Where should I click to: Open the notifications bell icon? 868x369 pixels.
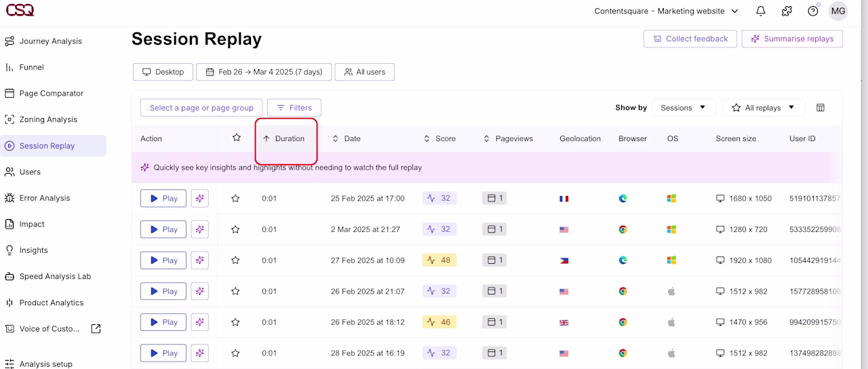pos(761,11)
